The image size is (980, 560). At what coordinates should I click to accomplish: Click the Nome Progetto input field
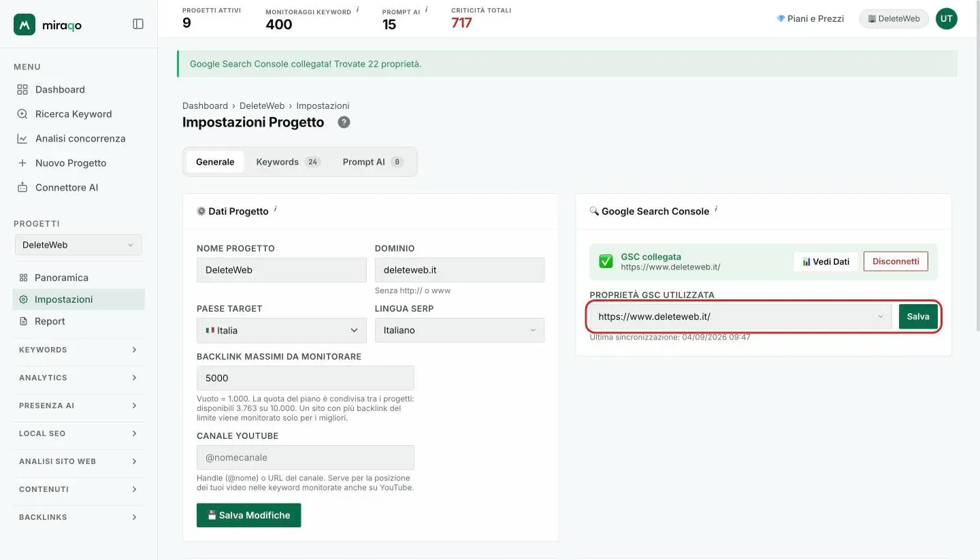point(282,269)
